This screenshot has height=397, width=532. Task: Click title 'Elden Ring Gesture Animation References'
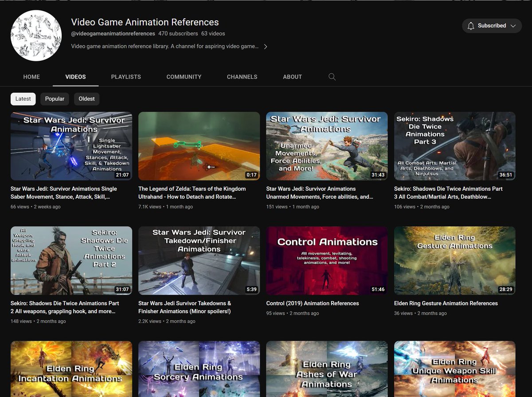(446, 303)
